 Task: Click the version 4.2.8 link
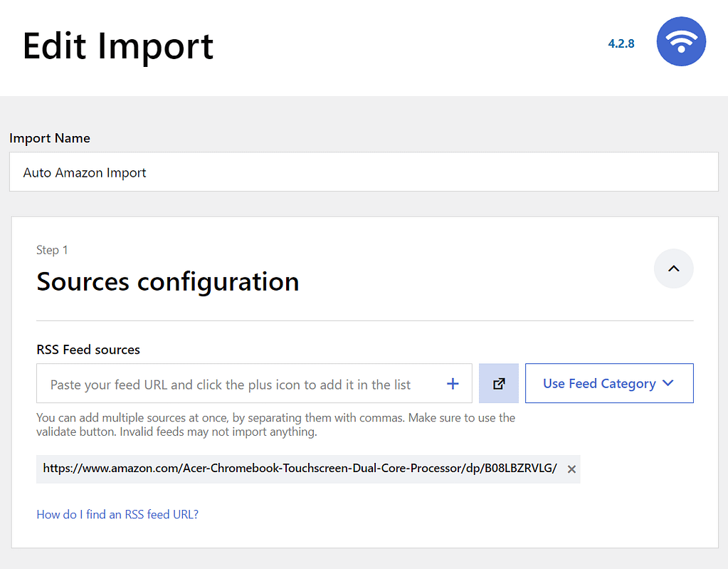(621, 43)
